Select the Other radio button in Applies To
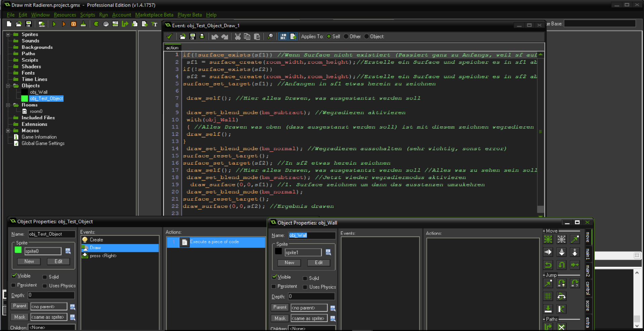The height and width of the screenshot is (331, 644). click(346, 37)
